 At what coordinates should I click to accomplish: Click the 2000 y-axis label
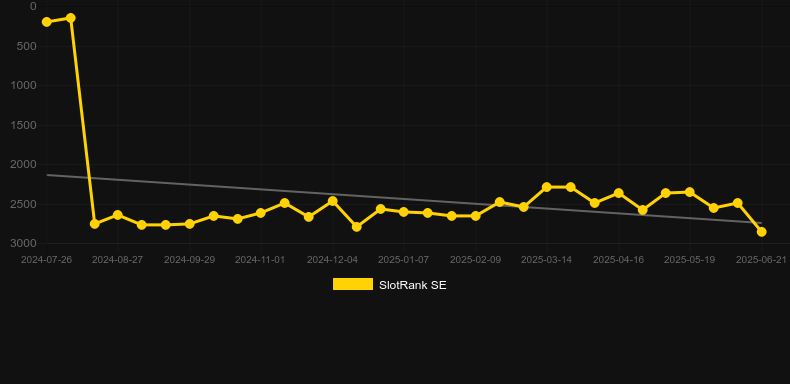click(24, 164)
